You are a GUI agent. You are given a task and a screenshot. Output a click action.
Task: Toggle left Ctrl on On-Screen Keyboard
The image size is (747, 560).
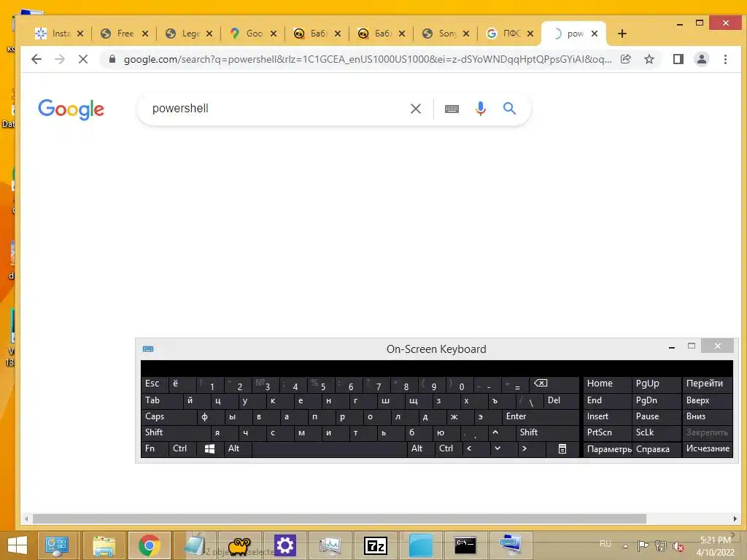coord(182,448)
